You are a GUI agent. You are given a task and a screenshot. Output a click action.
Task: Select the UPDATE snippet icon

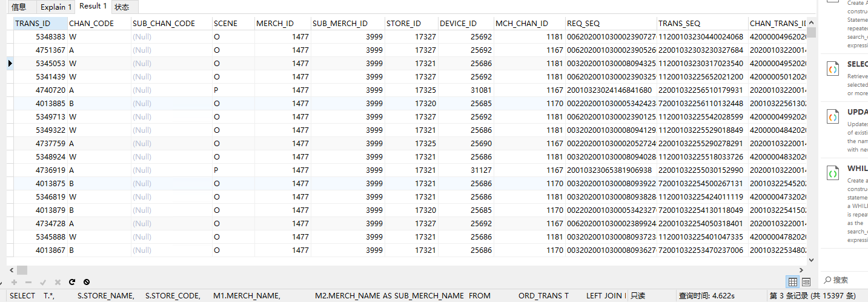click(833, 116)
